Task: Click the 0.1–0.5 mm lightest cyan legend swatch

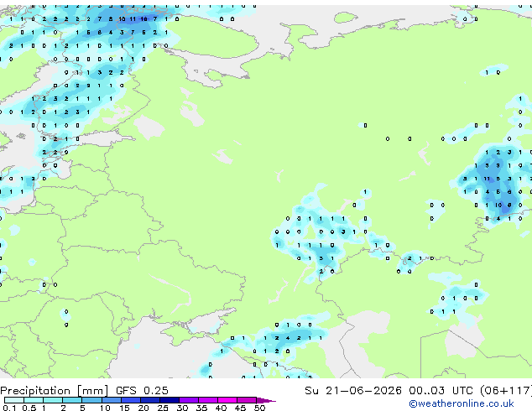Action: coord(14,400)
